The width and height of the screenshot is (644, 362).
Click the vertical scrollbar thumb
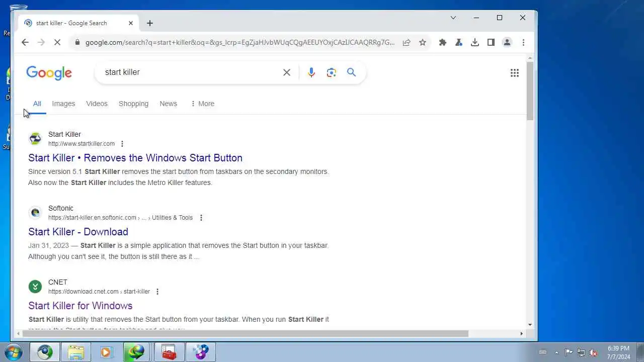(x=530, y=91)
